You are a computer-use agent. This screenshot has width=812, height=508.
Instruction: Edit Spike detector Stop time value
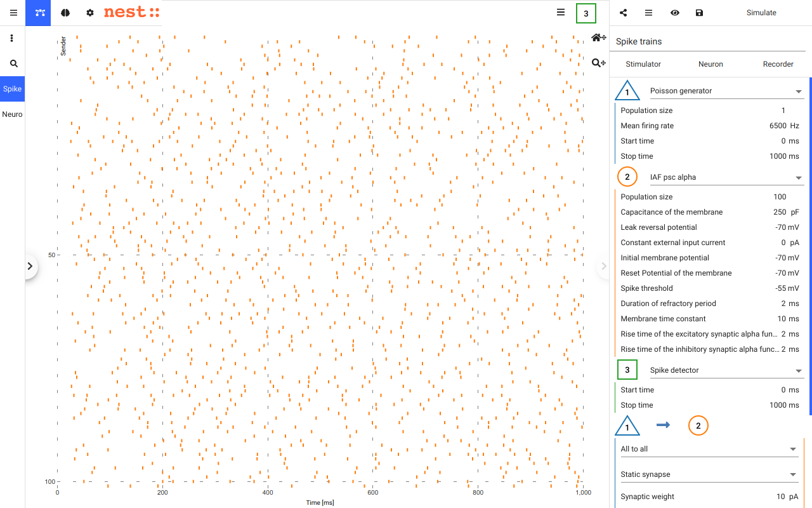pyautogui.click(x=777, y=405)
